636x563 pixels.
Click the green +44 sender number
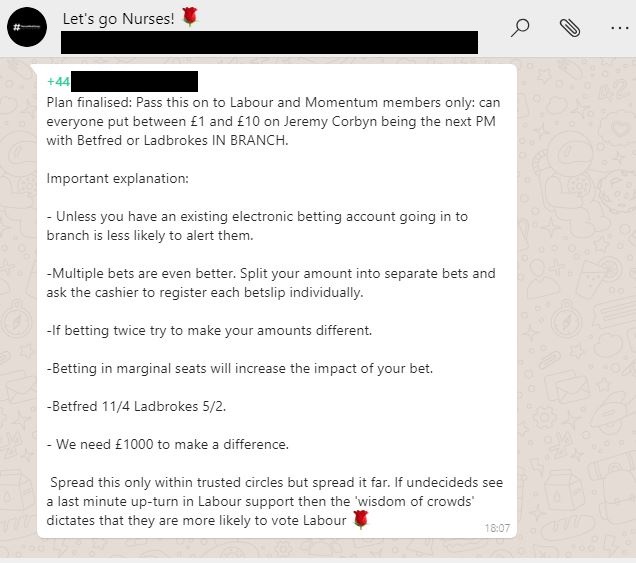coord(58,81)
